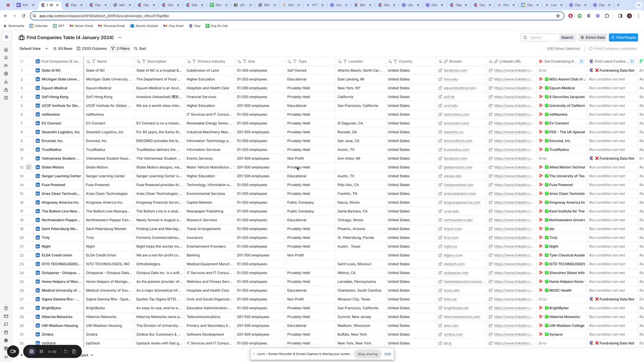Click the Enrich Data button
This screenshot has width=644, height=362.
[x=592, y=37]
